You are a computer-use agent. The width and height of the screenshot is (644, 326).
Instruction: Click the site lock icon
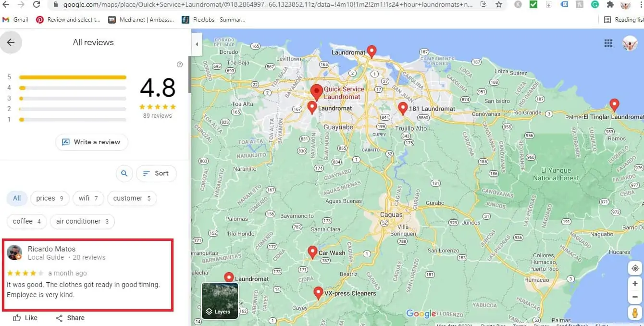[x=56, y=4]
